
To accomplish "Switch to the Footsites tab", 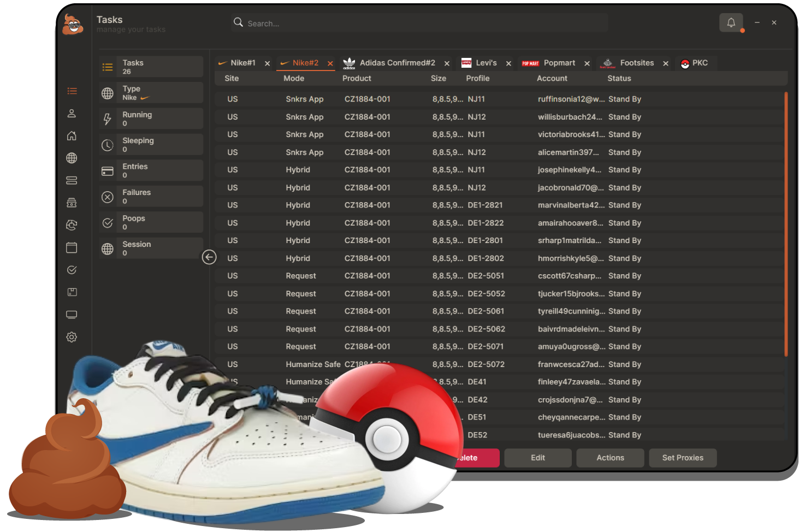I will pos(637,63).
